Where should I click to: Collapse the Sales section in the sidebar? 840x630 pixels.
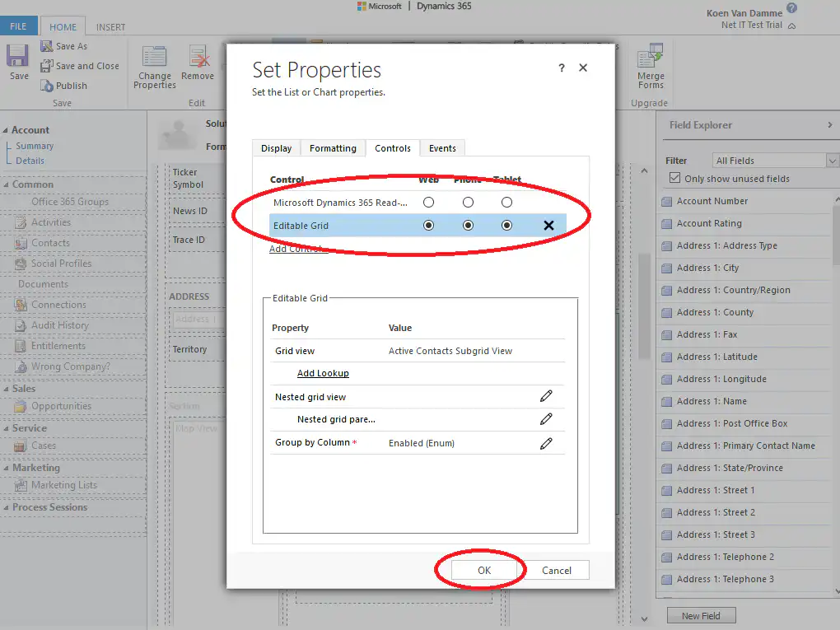(8, 388)
